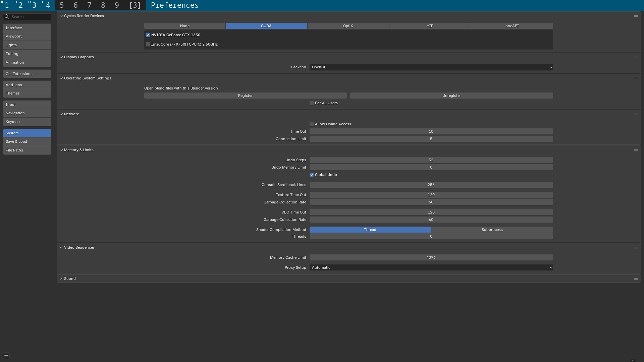Open the Proxy Setup dropdown
Image resolution: width=644 pixels, height=362 pixels.
(431, 267)
